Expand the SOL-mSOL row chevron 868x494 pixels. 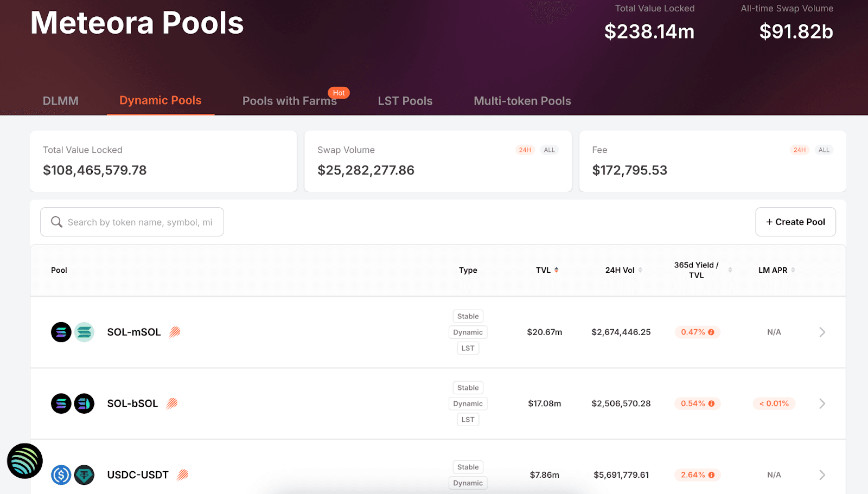822,332
